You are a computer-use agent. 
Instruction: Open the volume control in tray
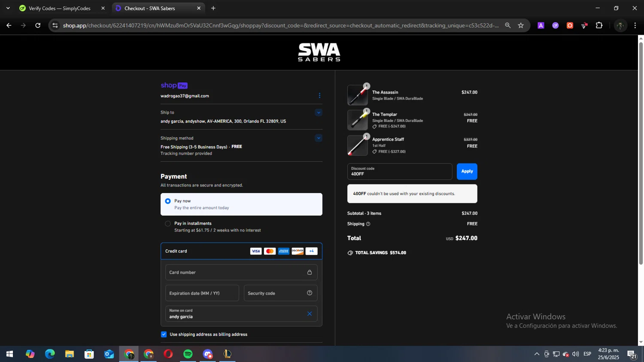575,354
